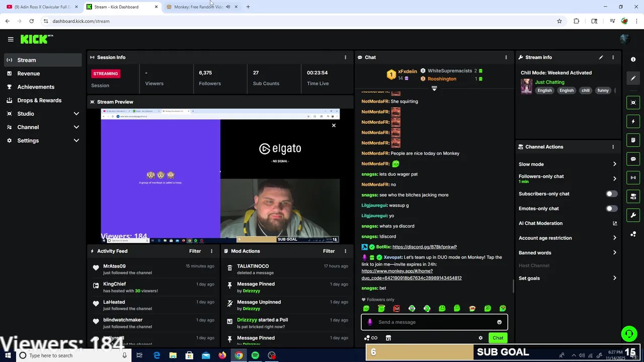Open the support headset bubble
The image size is (644, 362).
point(629,334)
